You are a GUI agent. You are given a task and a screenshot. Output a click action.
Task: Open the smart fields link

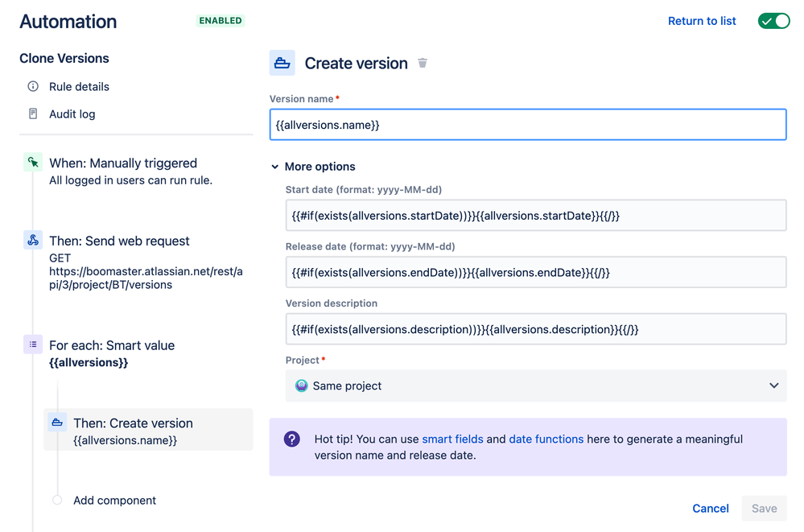click(452, 439)
